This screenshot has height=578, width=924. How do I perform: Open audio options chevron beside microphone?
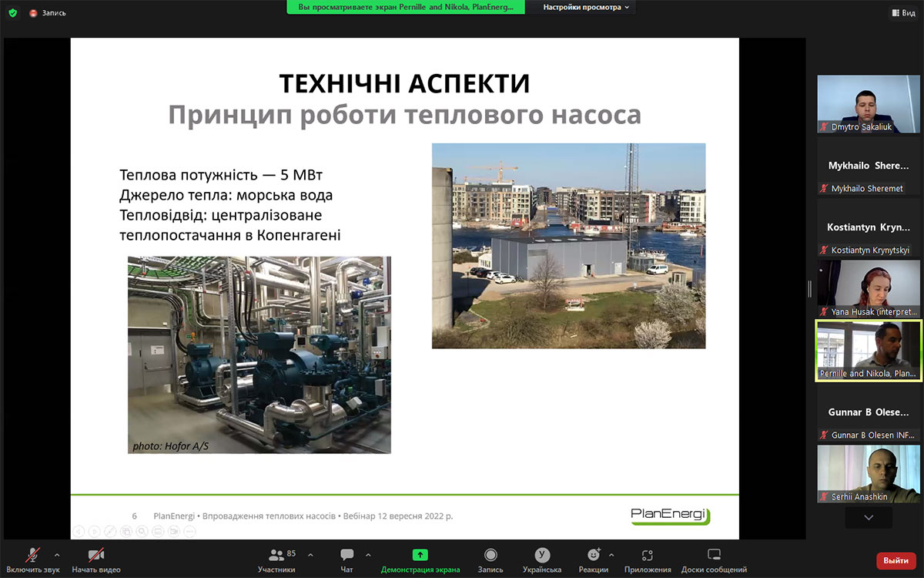[57, 554]
